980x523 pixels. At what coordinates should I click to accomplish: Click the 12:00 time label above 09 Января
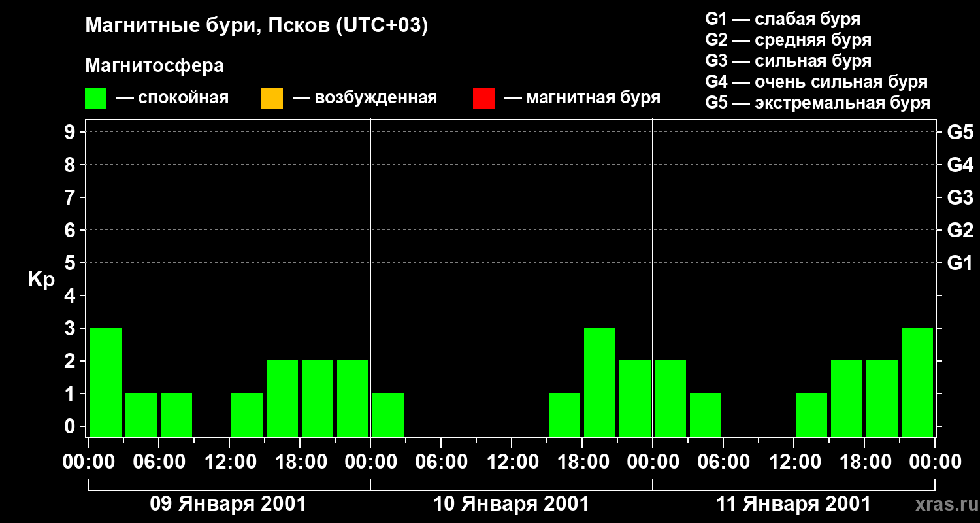[x=229, y=462]
